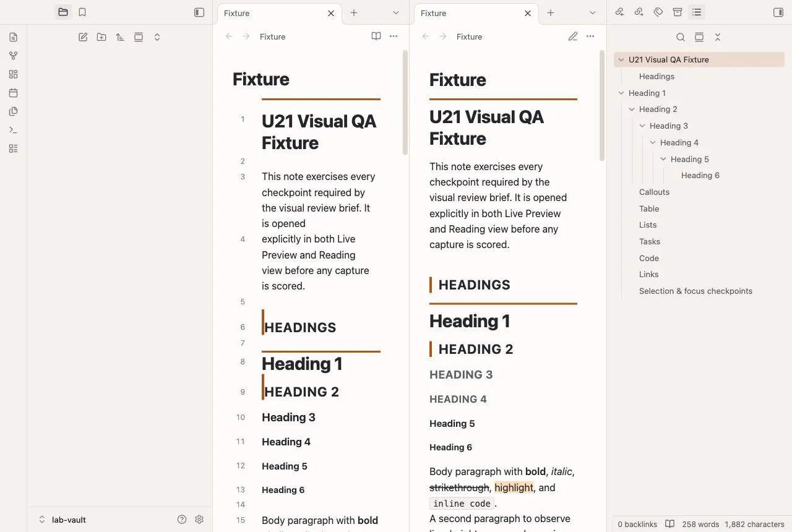Toggle the right sidebar
The height and width of the screenshot is (532, 792).
point(778,12)
